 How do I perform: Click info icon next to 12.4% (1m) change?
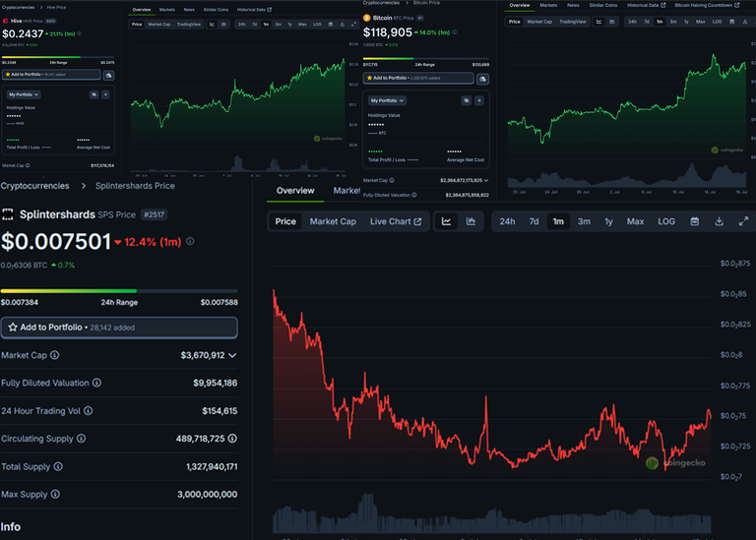coord(190,241)
